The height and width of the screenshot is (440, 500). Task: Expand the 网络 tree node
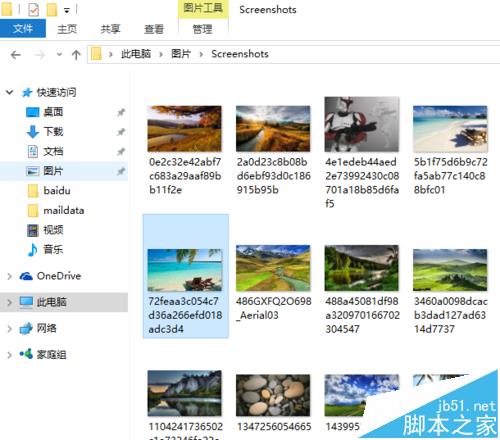coord(10,329)
